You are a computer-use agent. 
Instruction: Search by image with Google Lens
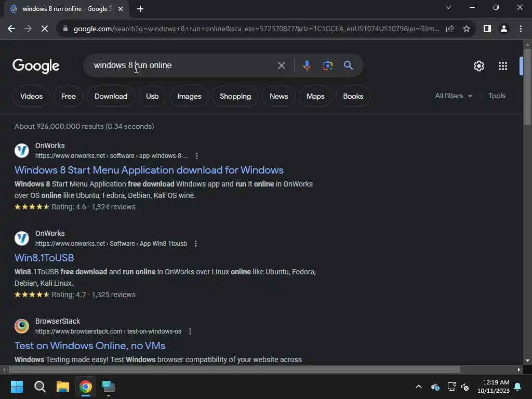[327, 65]
